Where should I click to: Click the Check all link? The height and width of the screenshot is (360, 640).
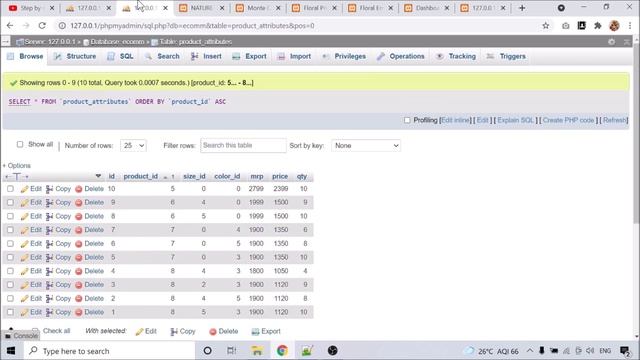pos(56,331)
